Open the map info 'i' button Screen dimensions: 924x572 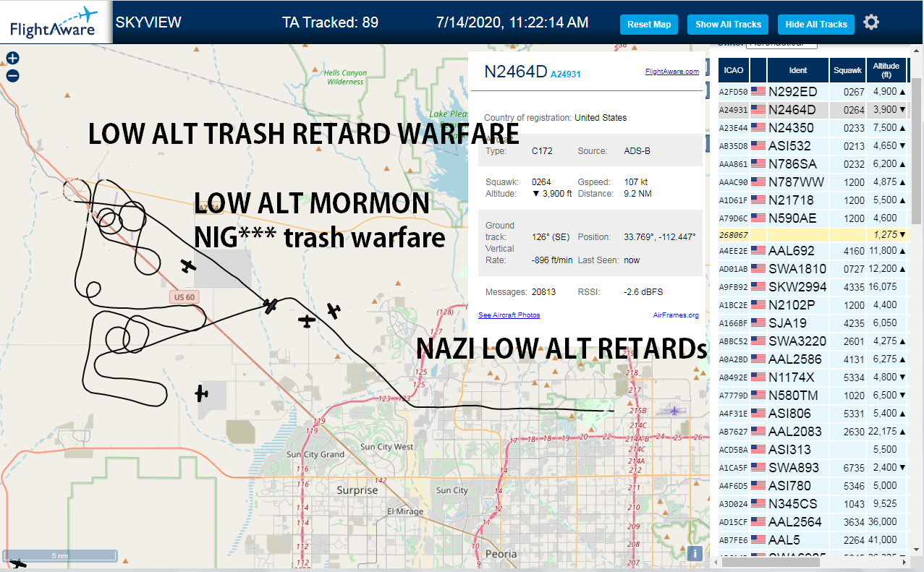click(695, 553)
